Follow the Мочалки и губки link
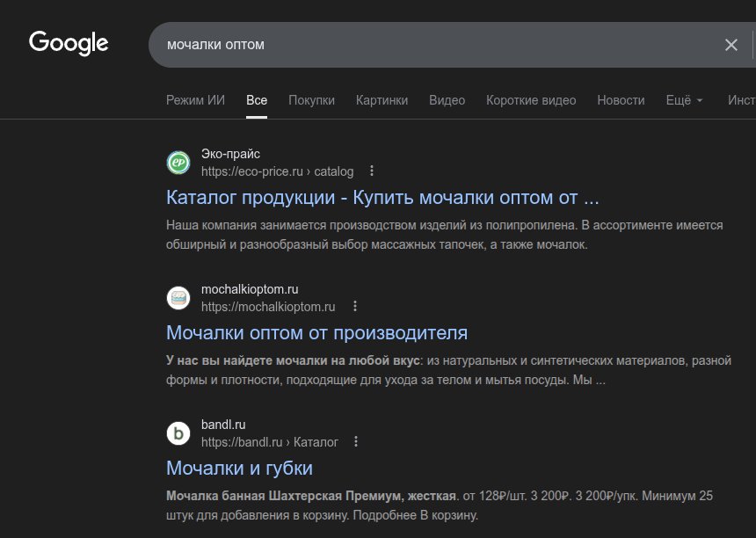The height and width of the screenshot is (538, 756). [239, 468]
